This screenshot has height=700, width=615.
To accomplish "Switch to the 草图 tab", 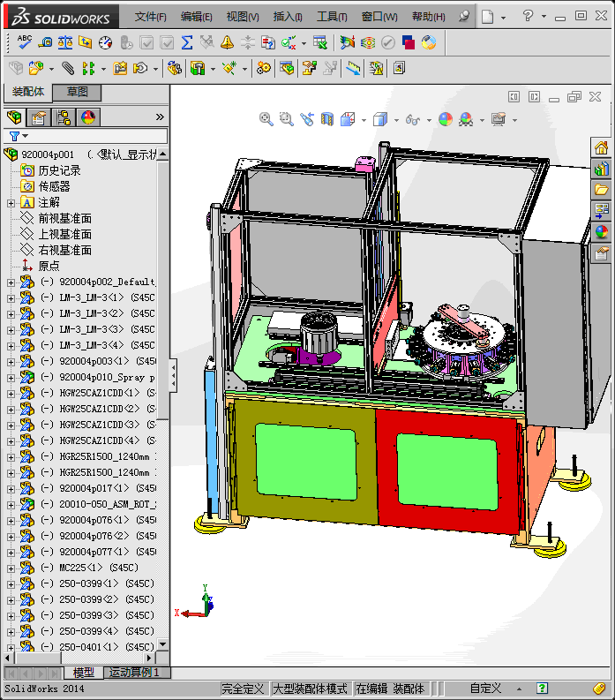I will coord(78,92).
